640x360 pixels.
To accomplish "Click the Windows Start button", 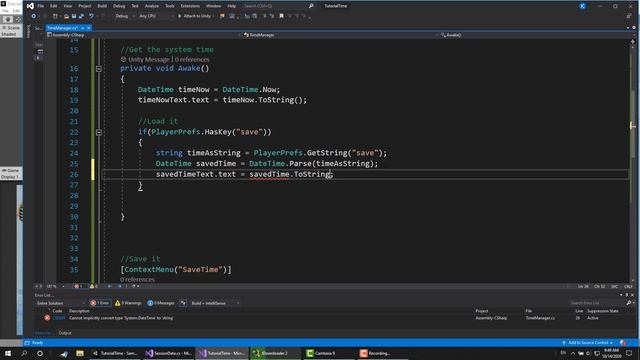I will point(8,353).
